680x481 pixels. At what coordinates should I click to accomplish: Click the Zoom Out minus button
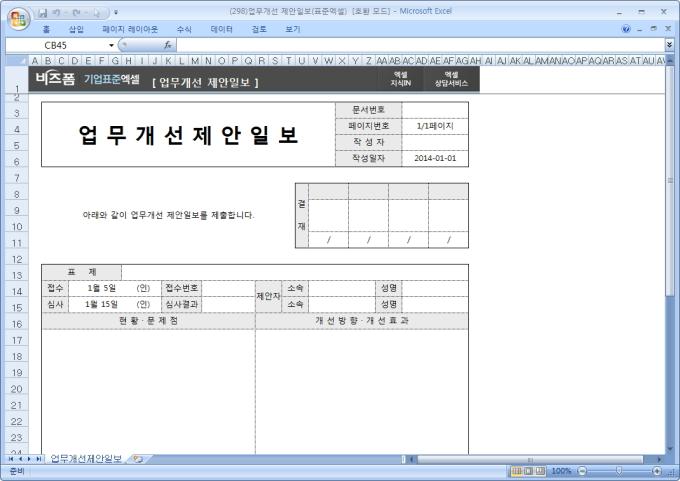(582, 471)
